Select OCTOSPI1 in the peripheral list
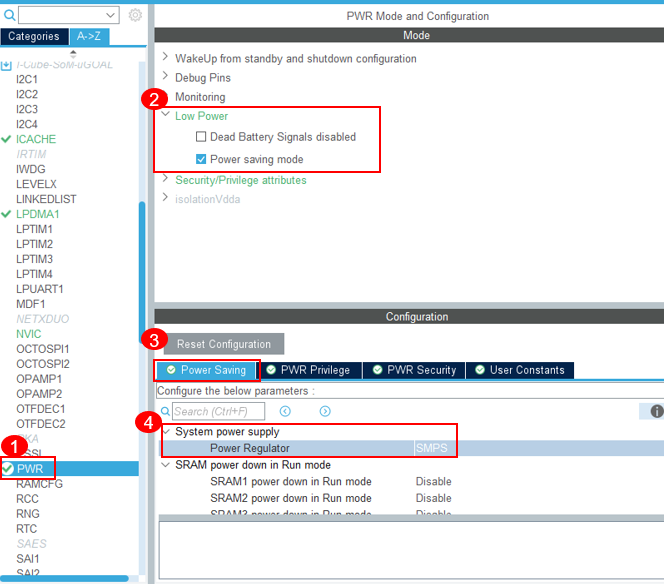Viewport: 664px width, 584px height. click(42, 349)
